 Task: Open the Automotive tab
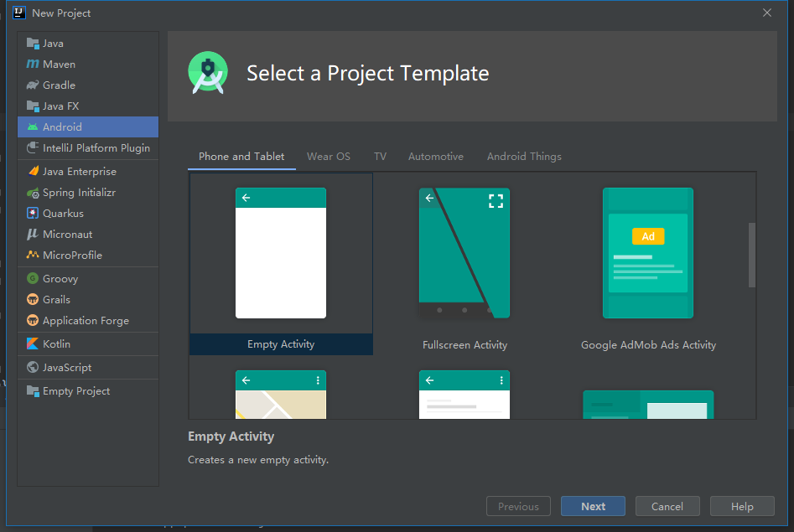pos(436,157)
